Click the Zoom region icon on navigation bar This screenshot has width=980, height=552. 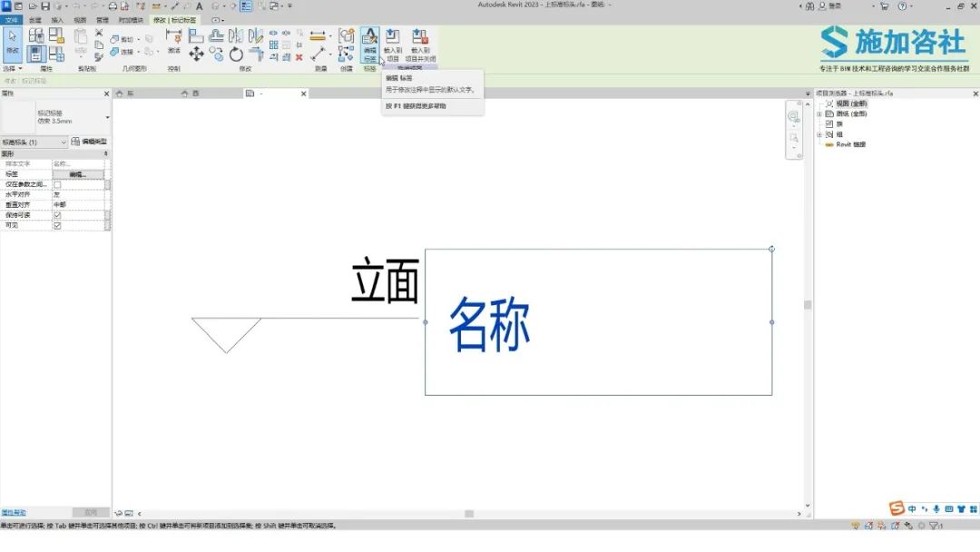coord(793,137)
